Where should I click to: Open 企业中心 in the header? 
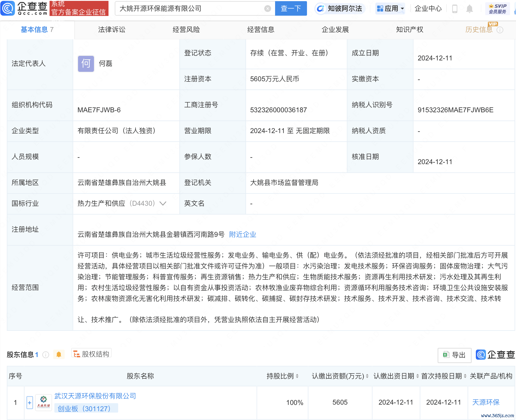[428, 9]
